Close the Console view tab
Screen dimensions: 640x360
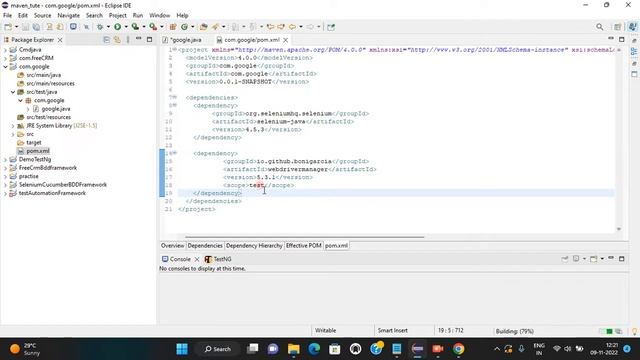(x=197, y=259)
